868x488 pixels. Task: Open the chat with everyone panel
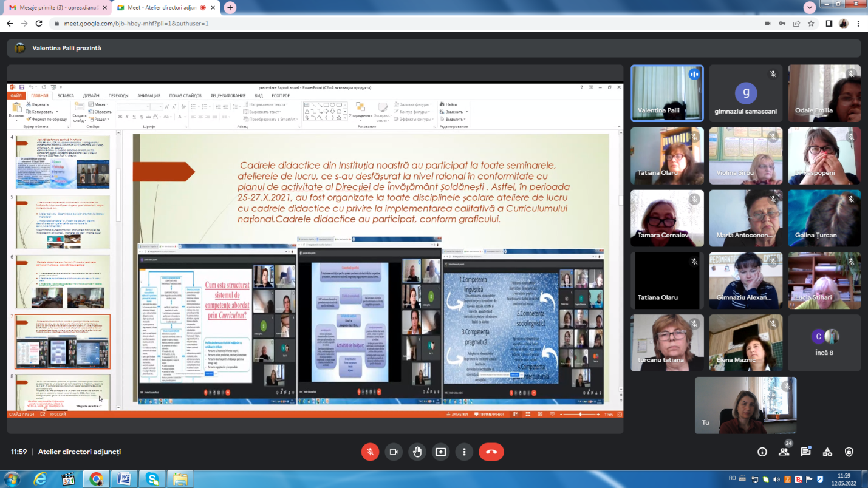pos(805,452)
